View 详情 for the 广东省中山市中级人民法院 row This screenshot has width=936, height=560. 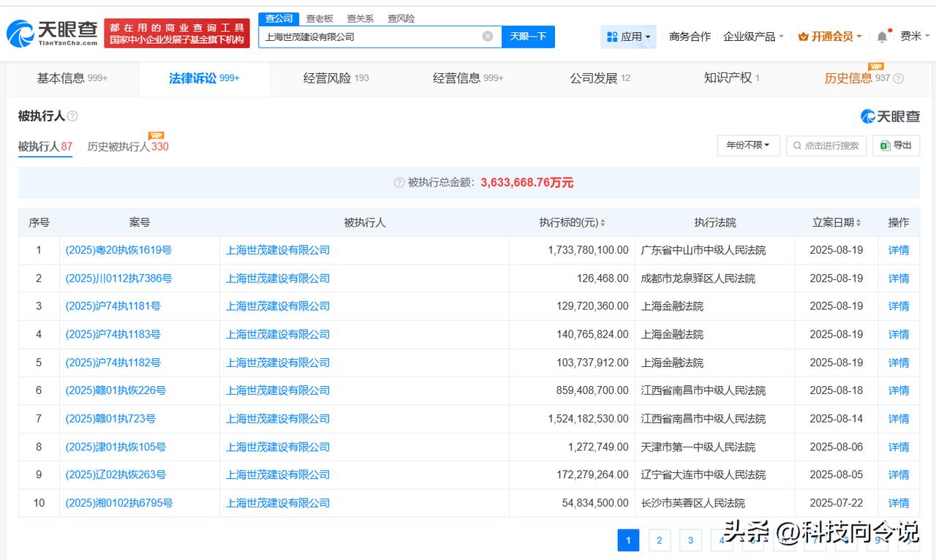pyautogui.click(x=899, y=250)
